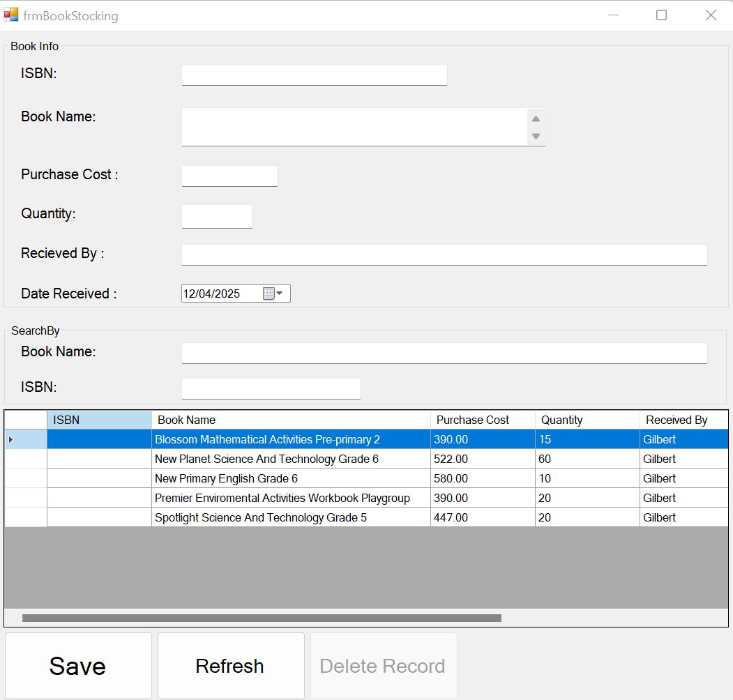Screen dimensions: 733x700
Task: Focus the ISBN field in Book Info
Action: (x=314, y=75)
